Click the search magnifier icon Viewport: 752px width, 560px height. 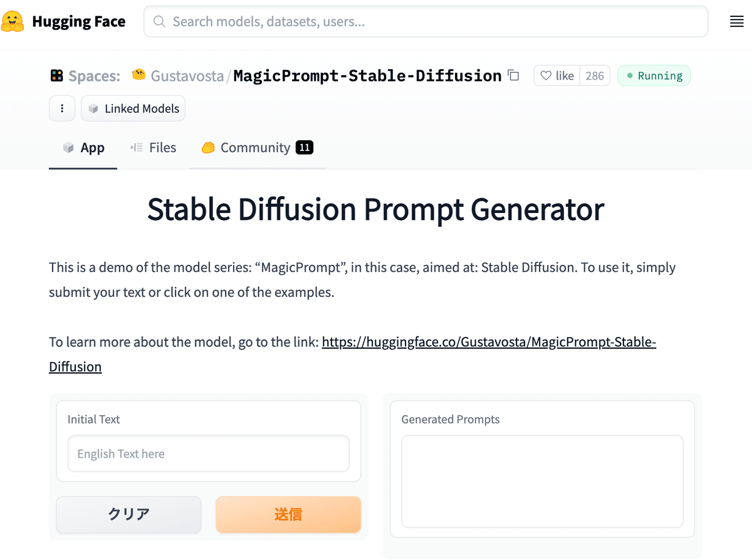pyautogui.click(x=159, y=21)
